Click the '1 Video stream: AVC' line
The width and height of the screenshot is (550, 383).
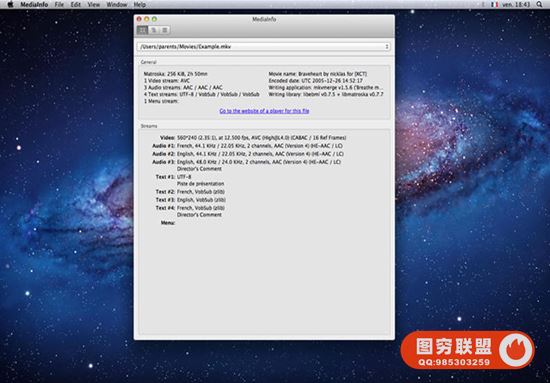click(167, 81)
